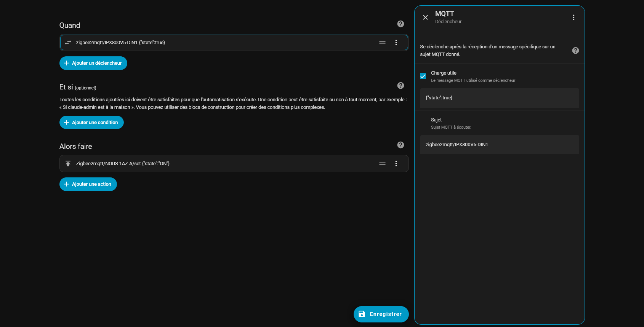Open MQTT panel overflow menu

(x=574, y=18)
